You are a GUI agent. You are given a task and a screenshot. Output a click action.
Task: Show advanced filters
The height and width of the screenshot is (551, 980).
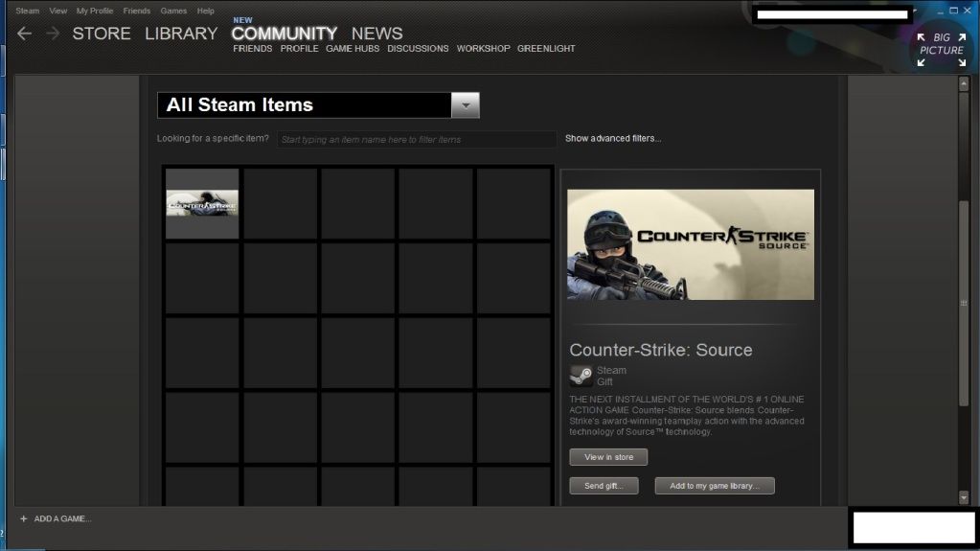coord(613,138)
